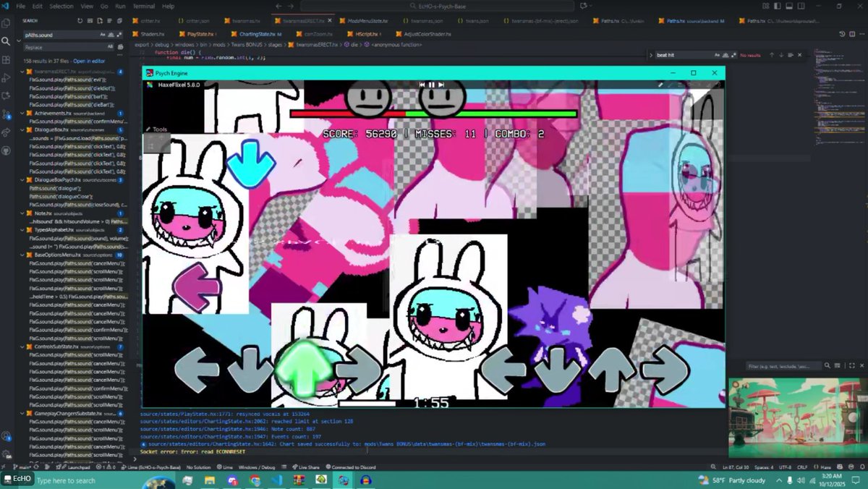868x489 pixels.
Task: Expand replace mode in editor find widget
Action: tap(651, 55)
